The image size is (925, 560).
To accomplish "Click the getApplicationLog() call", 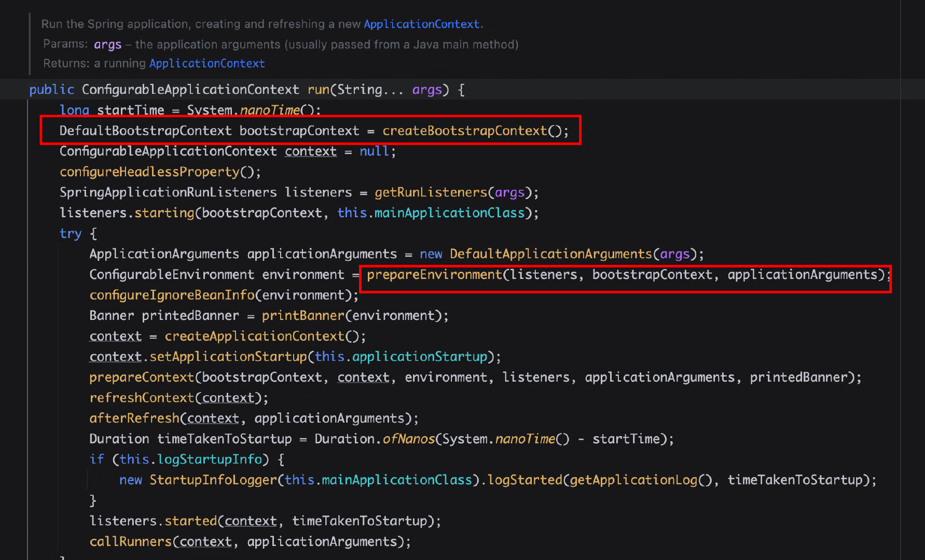I will coord(641,480).
